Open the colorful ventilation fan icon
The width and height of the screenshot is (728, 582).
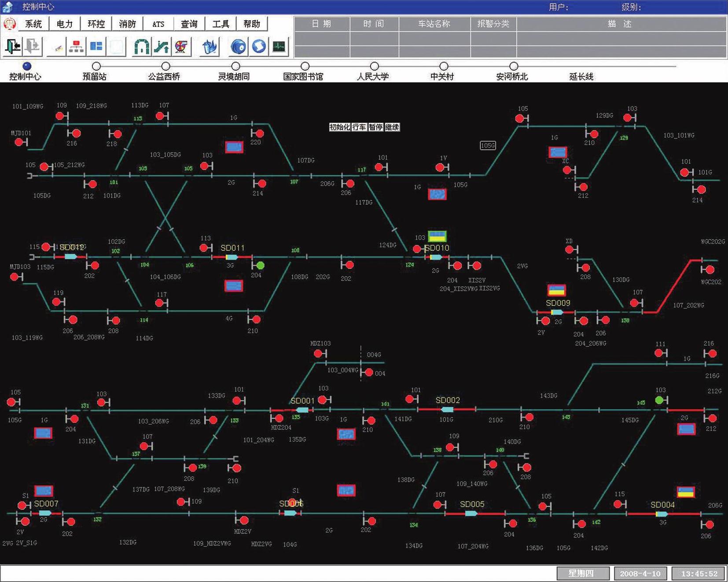pyautogui.click(x=181, y=47)
